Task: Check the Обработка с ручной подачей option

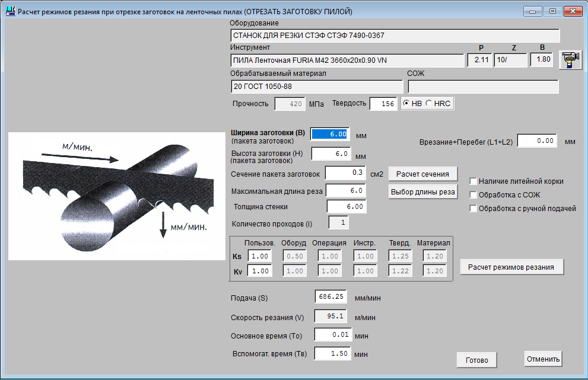Action: tap(473, 209)
